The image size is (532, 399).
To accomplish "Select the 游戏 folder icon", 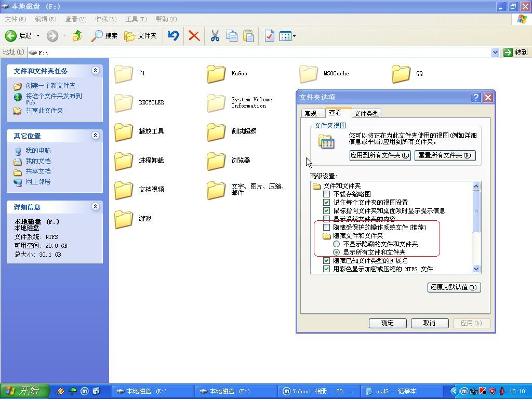I will (x=124, y=219).
